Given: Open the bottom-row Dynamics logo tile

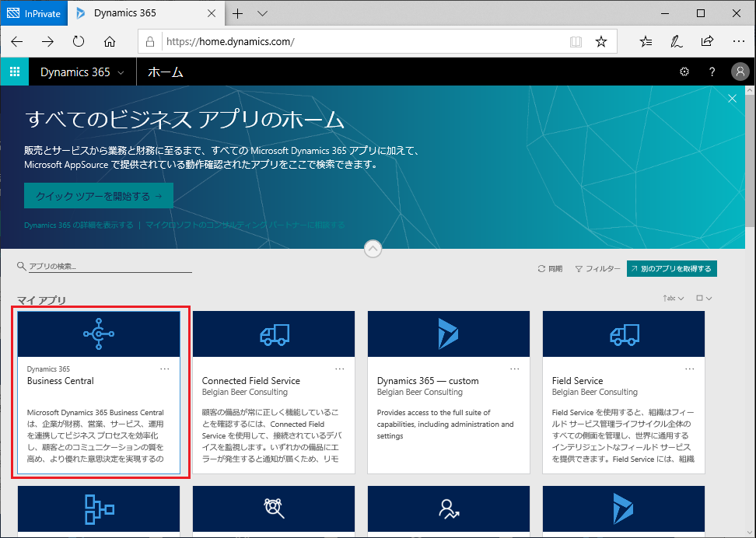Looking at the screenshot, I should pos(624,509).
